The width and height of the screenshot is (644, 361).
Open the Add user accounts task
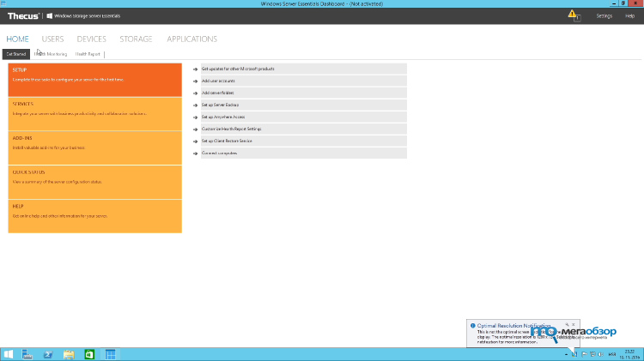click(303, 81)
